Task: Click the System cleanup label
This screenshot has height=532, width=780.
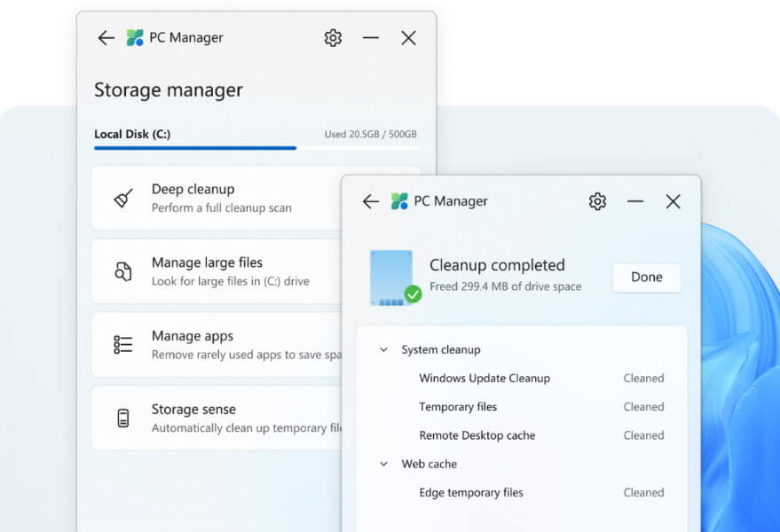Action: 441,350
